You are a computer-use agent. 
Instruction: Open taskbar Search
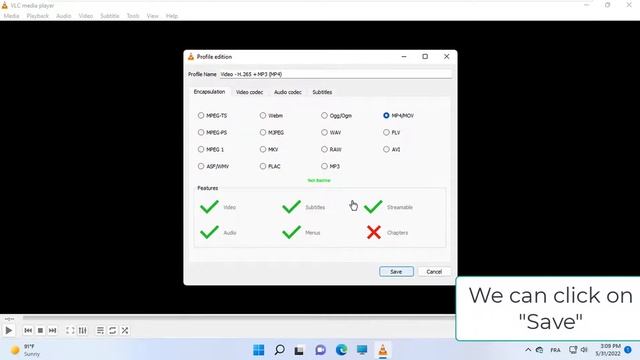pyautogui.click(x=279, y=350)
